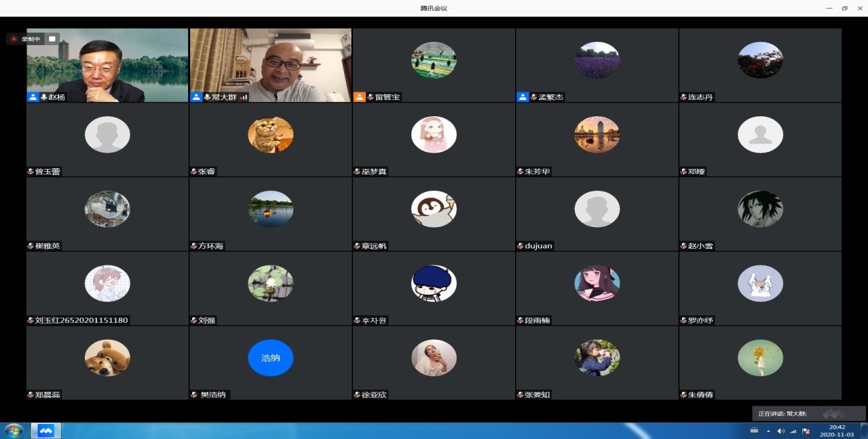Click the muted mic icon beside 连志丹

[x=683, y=97]
